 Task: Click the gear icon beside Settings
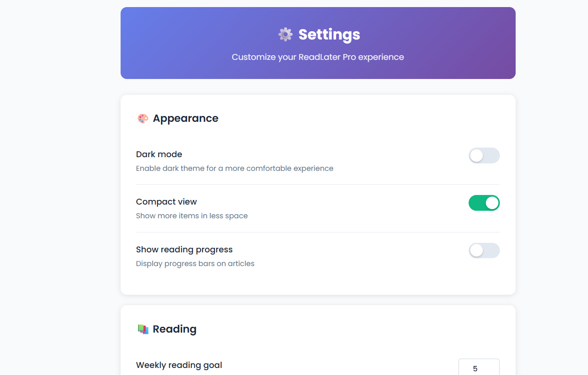pos(285,35)
